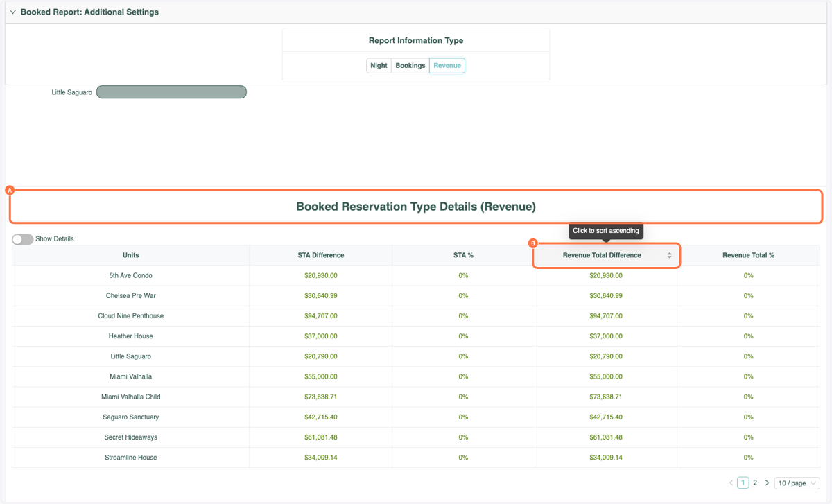
Task: Click Revenue Total Difference $20,790.00 for Little Saguaro
Action: point(606,356)
